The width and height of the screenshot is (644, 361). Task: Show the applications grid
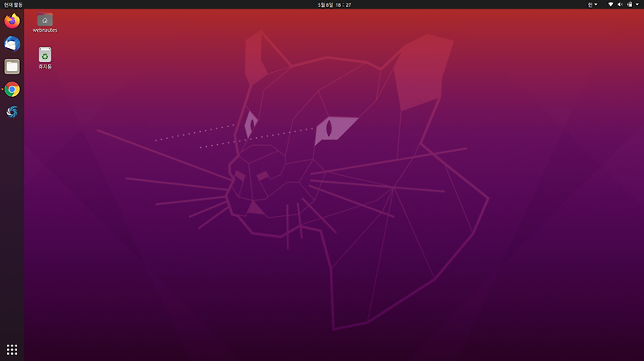(12, 350)
